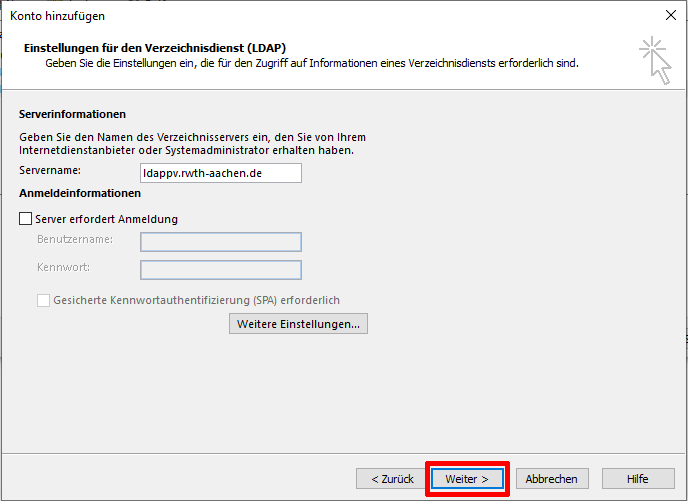Focus the Benutzername input box
The width and height of the screenshot is (688, 501).
tap(220, 241)
